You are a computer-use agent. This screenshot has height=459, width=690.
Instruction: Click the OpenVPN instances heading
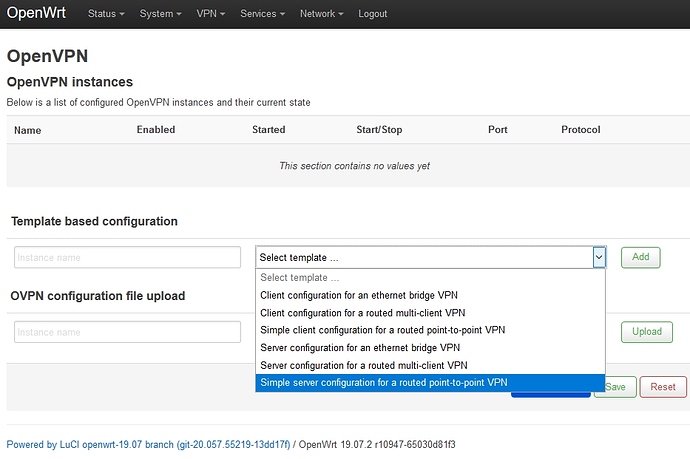pos(70,82)
